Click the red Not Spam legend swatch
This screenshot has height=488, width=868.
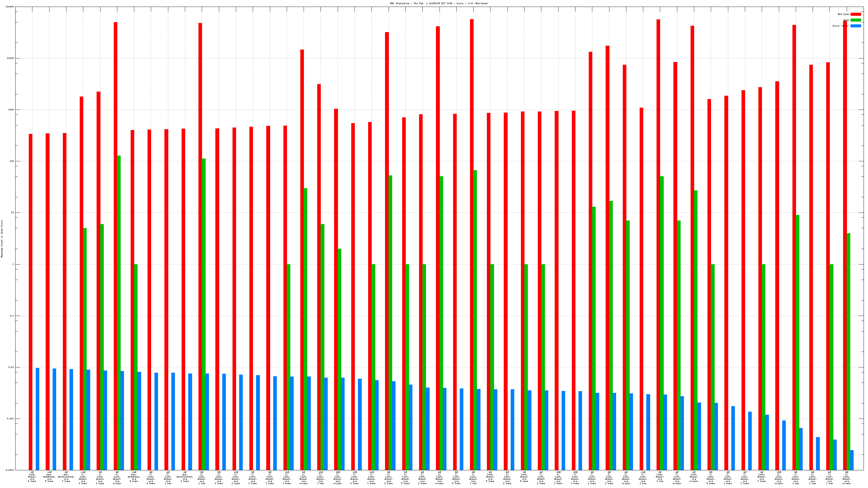855,14
